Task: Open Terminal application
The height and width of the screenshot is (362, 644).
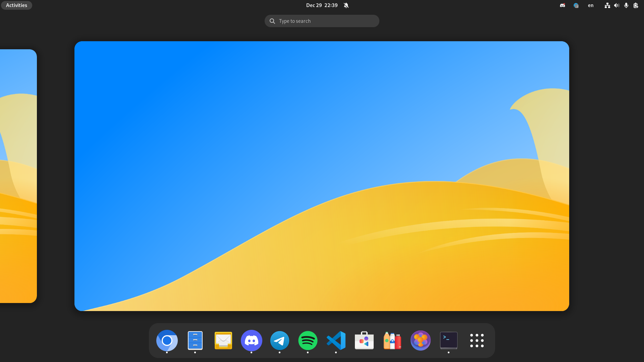Action: (x=448, y=340)
